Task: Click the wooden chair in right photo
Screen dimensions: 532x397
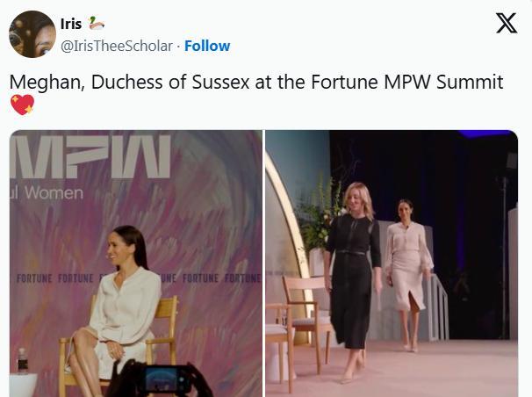Action: coord(304,309)
